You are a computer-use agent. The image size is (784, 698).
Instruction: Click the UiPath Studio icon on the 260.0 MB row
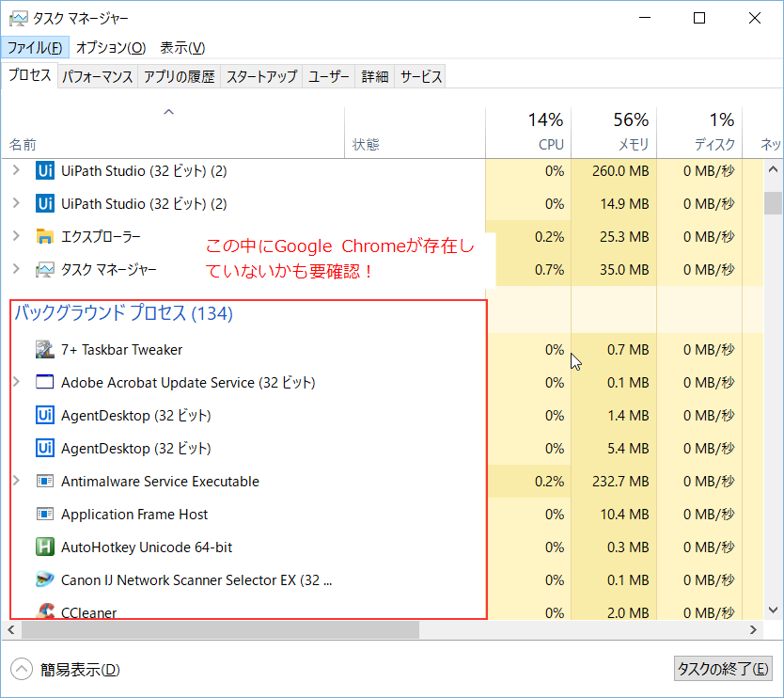(45, 170)
